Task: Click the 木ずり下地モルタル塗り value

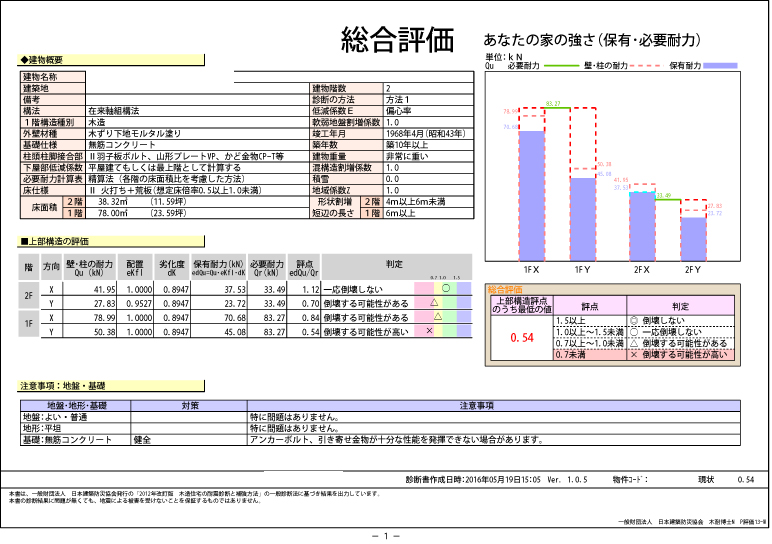Action: coord(134,134)
